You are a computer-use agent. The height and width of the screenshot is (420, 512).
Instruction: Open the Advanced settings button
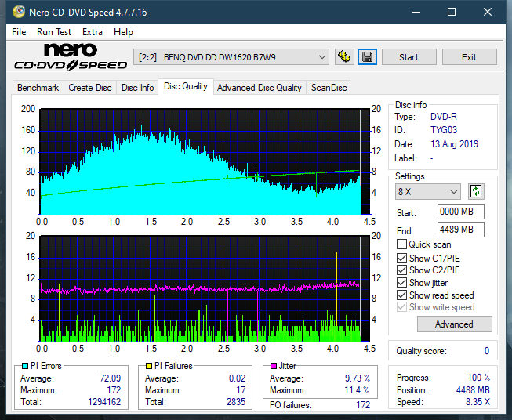coord(454,324)
